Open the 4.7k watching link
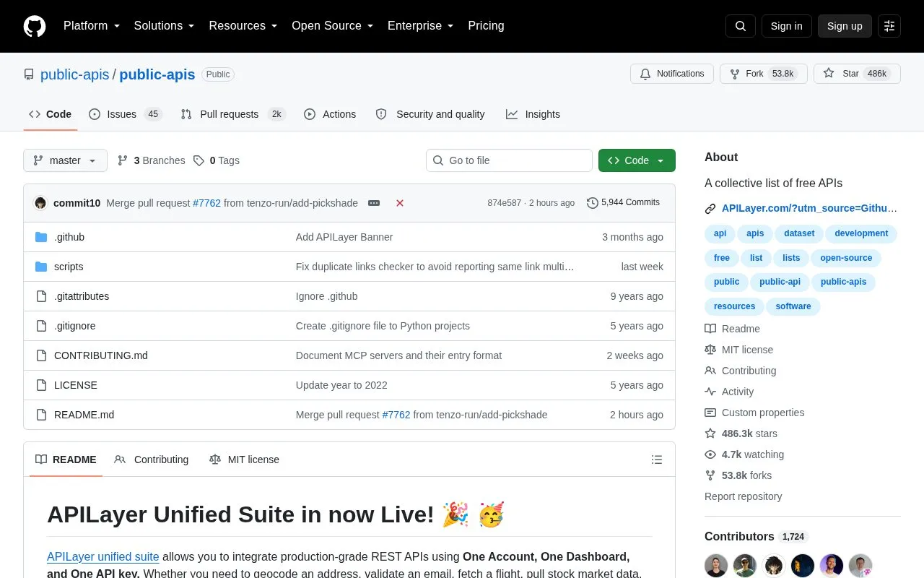 click(744, 454)
